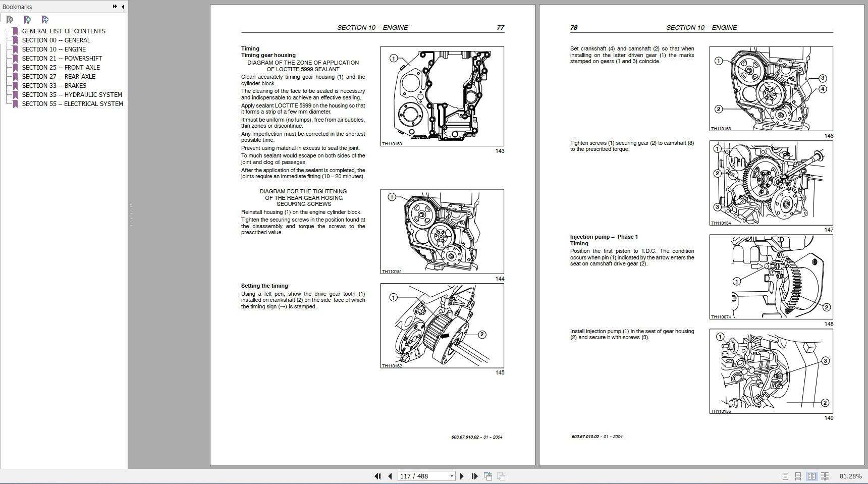This screenshot has width=868, height=484.
Task: Expand all bookmarks with double-arrow icon
Action: pyautogui.click(x=115, y=7)
